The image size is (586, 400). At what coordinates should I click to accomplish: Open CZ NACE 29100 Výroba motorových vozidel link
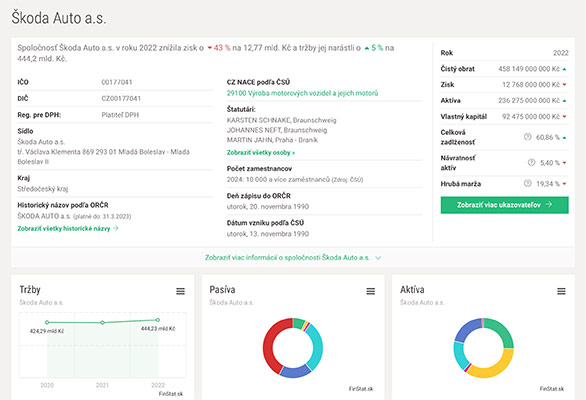(x=302, y=93)
